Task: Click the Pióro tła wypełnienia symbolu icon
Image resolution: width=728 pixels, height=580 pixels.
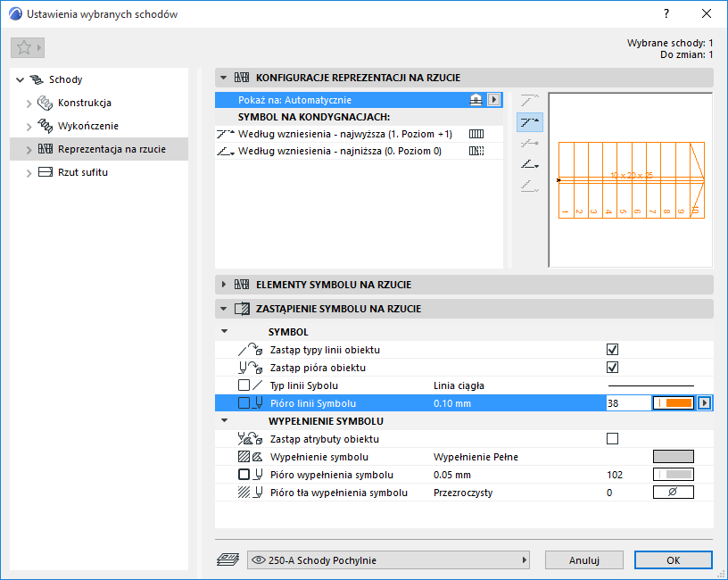Action: (250, 493)
